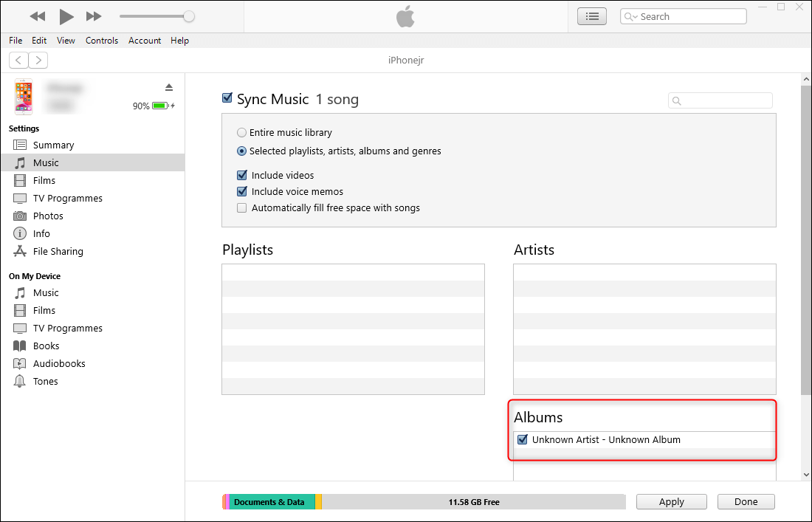
Task: Open the Account menu
Action: (145, 41)
